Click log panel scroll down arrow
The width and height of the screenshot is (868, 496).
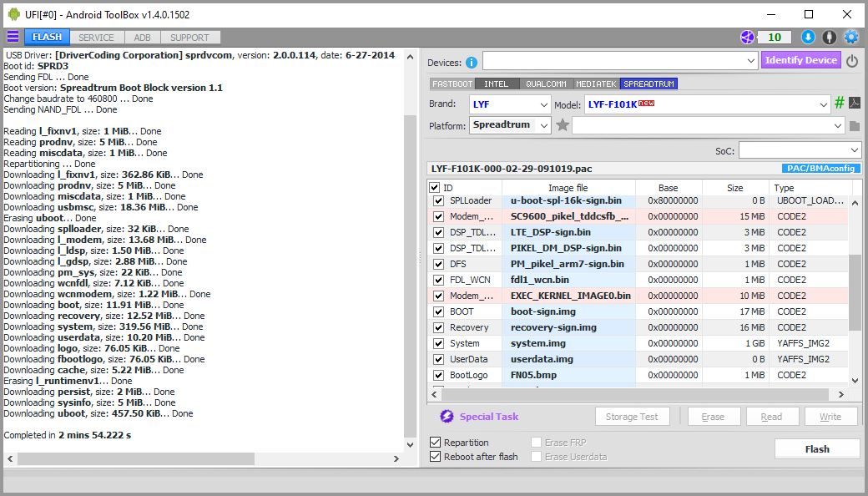coord(410,444)
